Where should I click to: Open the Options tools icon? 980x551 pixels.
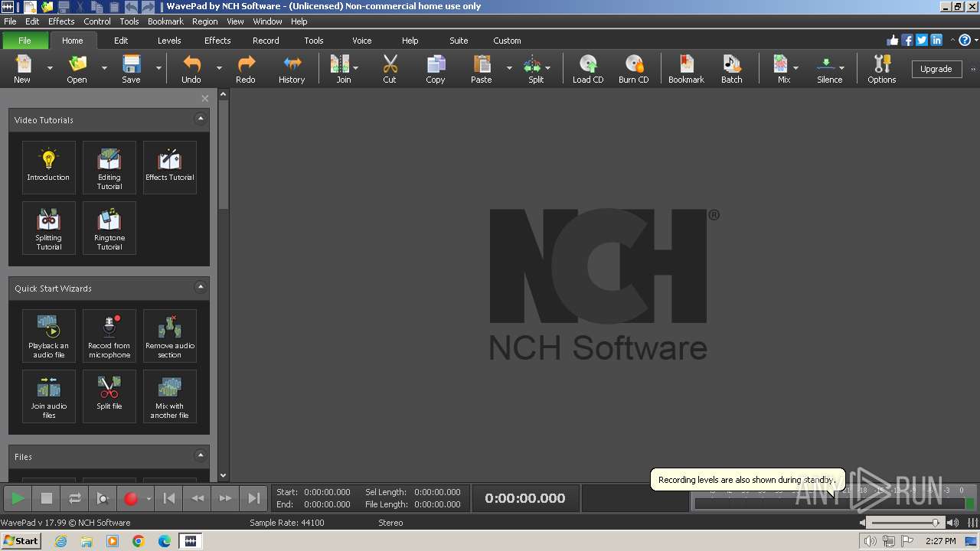tap(881, 68)
